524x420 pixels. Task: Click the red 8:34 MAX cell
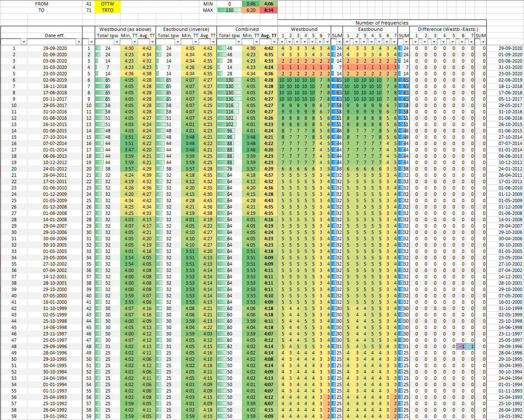tap(269, 10)
